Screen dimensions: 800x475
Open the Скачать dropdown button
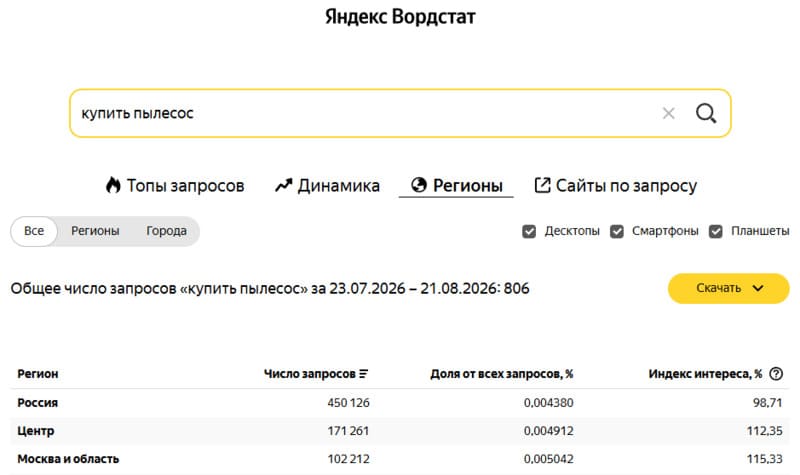point(729,288)
